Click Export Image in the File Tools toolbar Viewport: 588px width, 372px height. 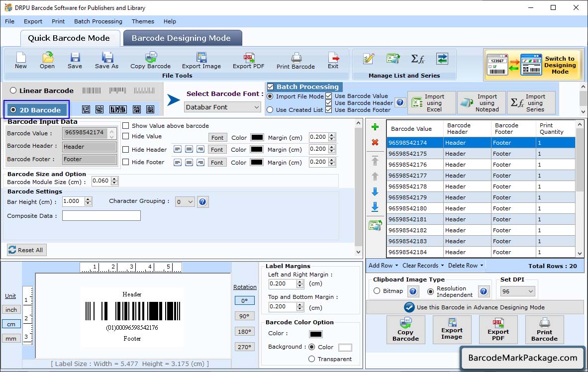201,61
